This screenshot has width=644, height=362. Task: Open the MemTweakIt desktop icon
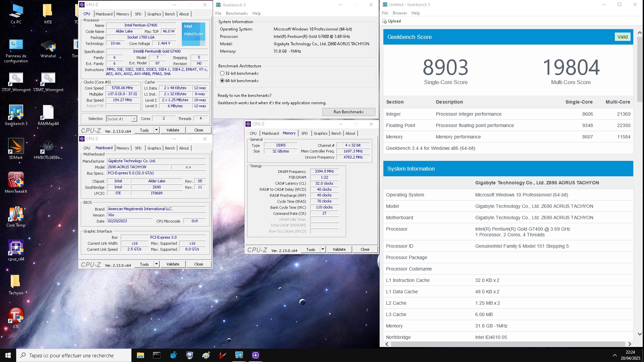(x=16, y=183)
